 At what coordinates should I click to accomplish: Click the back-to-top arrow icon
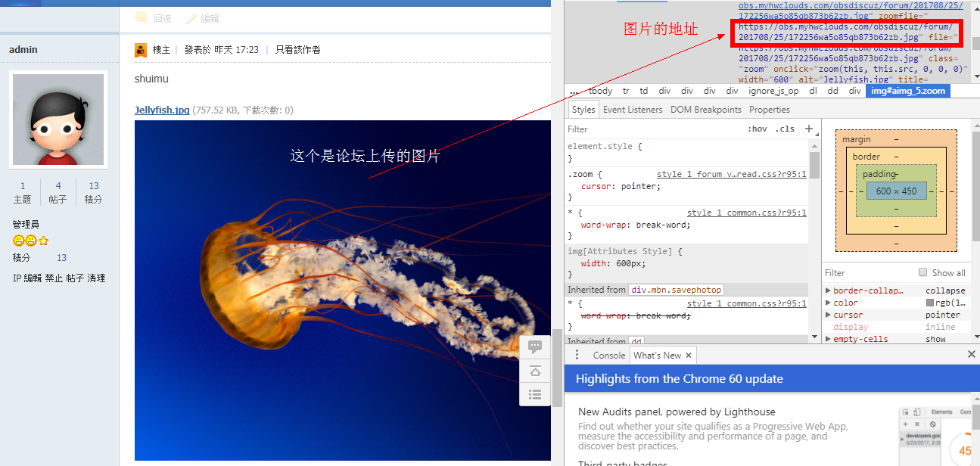coord(535,371)
